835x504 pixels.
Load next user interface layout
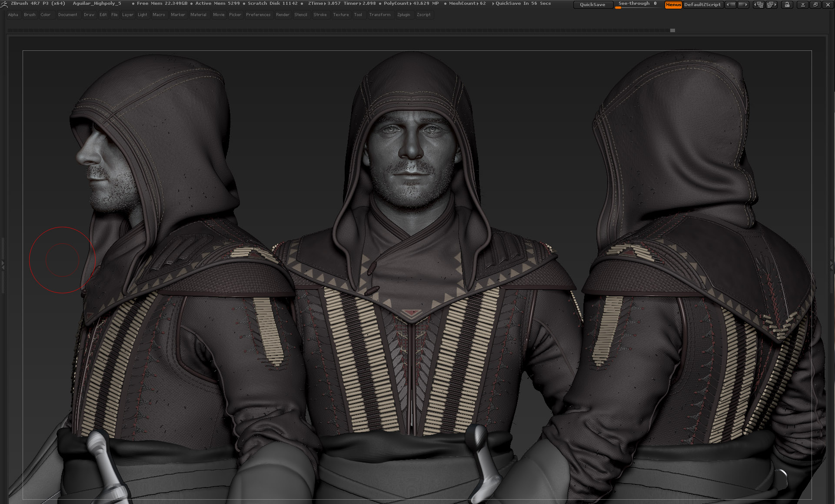tap(772, 4)
